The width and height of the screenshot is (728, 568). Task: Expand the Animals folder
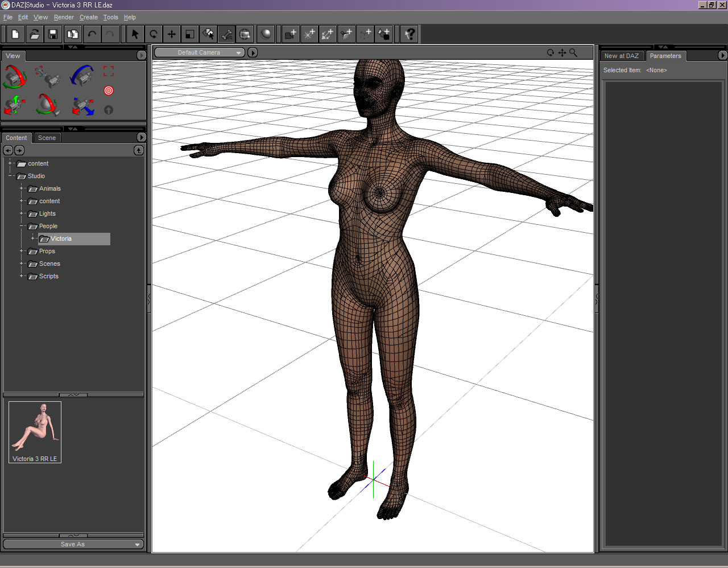click(21, 188)
